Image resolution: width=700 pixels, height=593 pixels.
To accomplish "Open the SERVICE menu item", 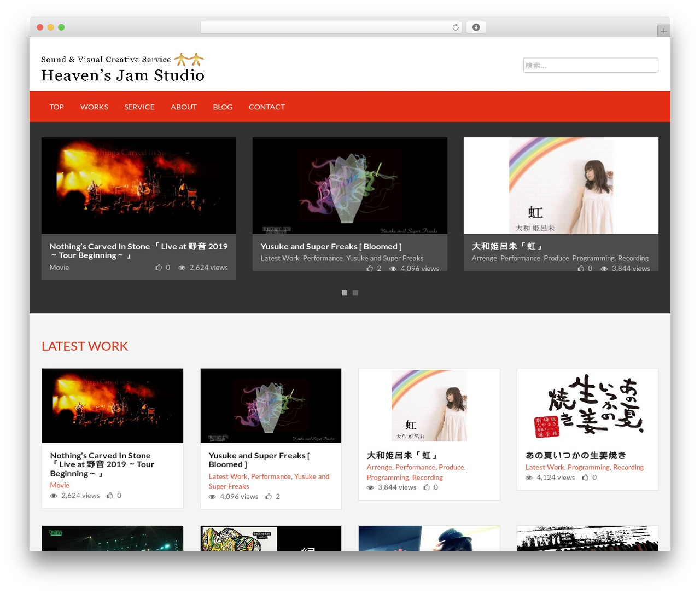I will (139, 107).
